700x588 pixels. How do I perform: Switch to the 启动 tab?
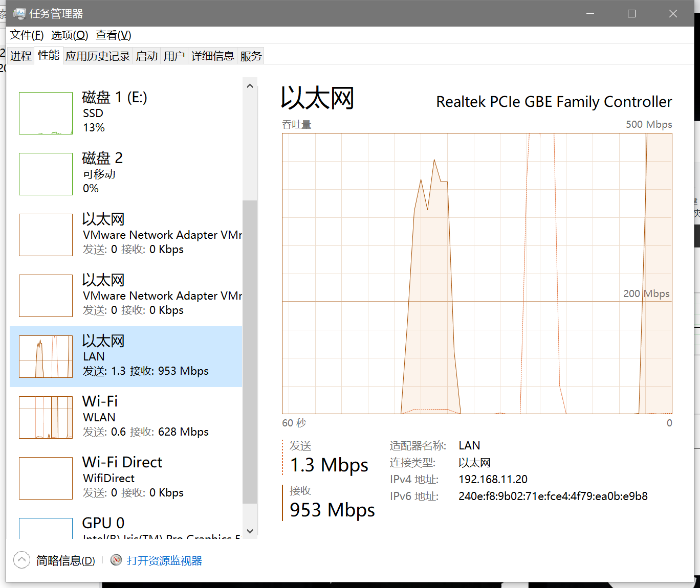tap(147, 56)
